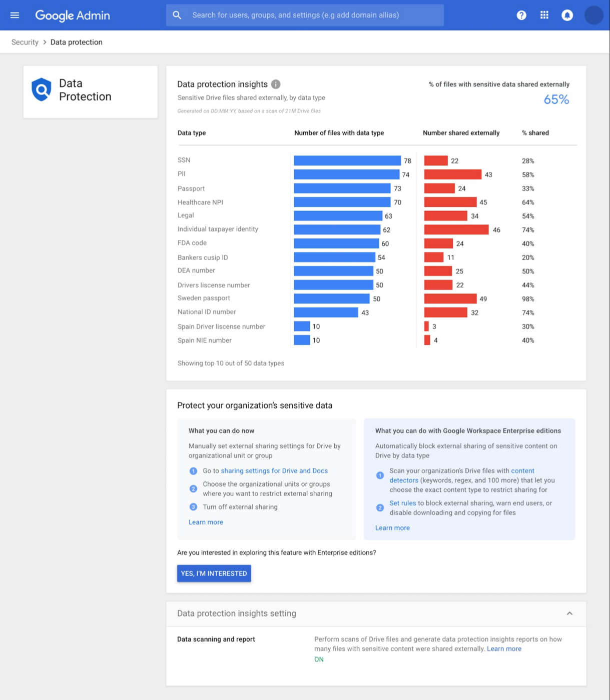The image size is (610, 700).
Task: Click the info icon beside Data protection insights
Action: tap(276, 84)
